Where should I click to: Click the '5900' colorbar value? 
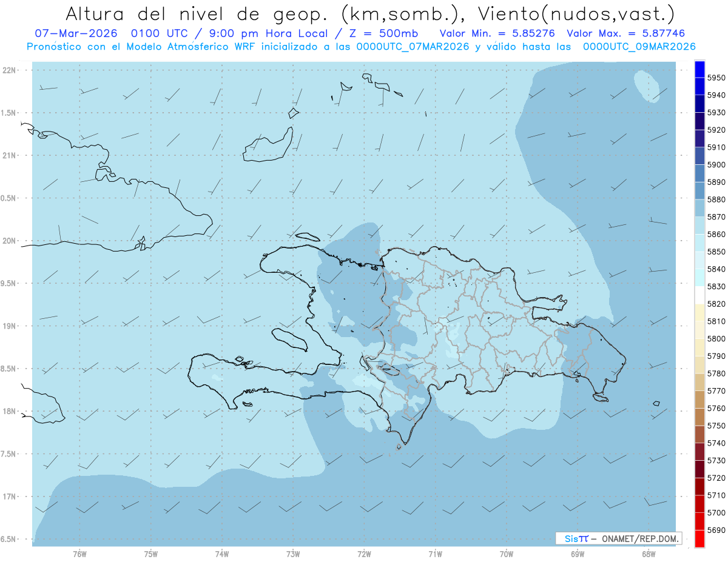716,165
